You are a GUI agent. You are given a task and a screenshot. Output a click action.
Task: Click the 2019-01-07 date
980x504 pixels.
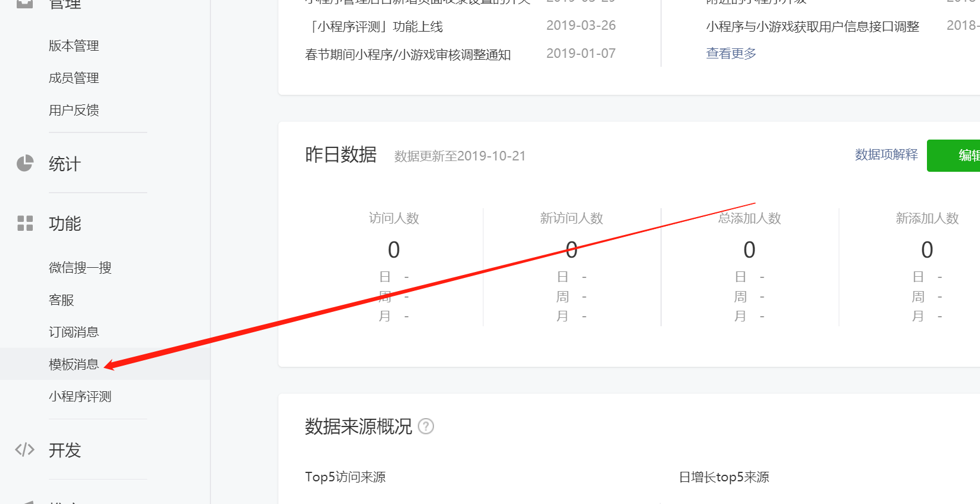click(x=581, y=54)
